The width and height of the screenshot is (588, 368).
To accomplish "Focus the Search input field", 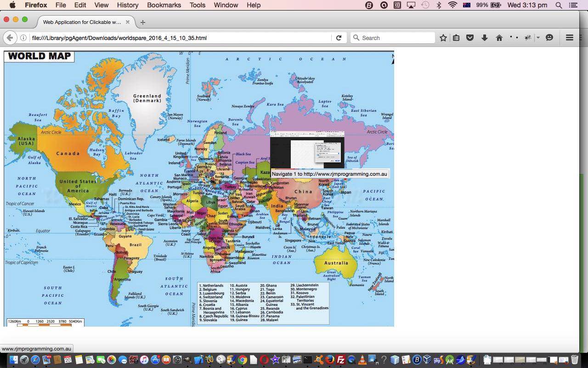I will [x=395, y=38].
